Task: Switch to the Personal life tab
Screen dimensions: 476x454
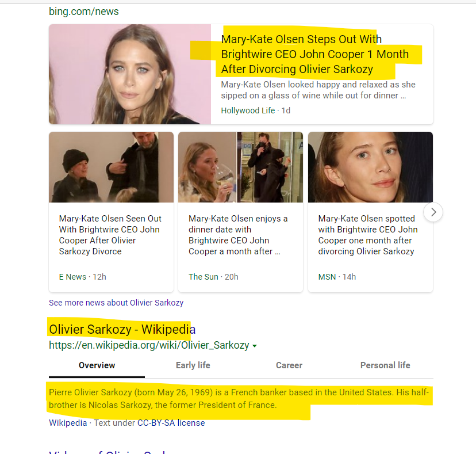Action: [x=385, y=365]
